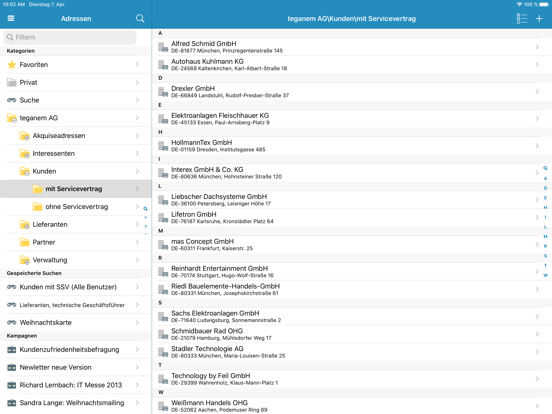This screenshot has width=552, height=414.
Task: Click binoculars icon of Kunden mit SSV
Action: (12, 287)
